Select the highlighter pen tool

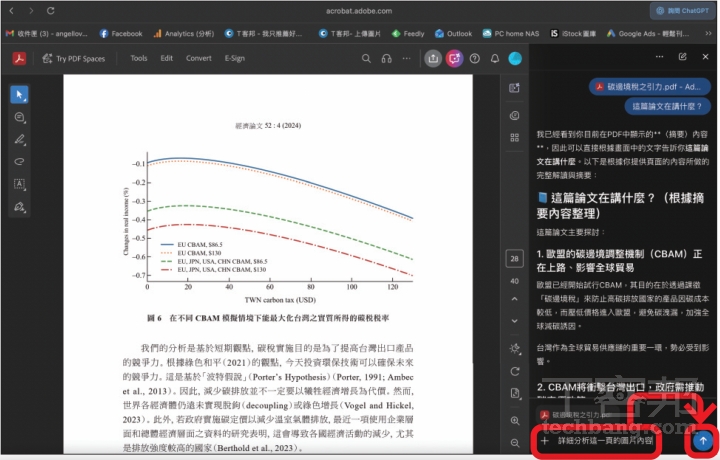(x=19, y=139)
